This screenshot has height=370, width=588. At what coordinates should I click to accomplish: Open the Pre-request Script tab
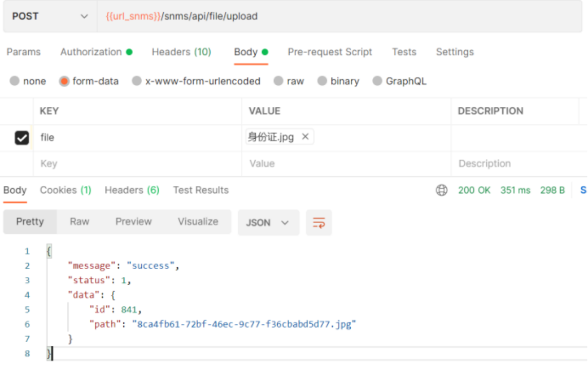(x=330, y=52)
